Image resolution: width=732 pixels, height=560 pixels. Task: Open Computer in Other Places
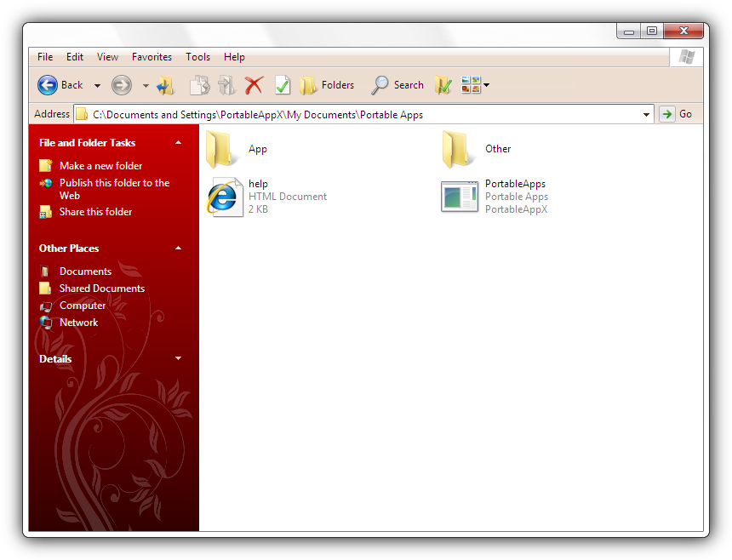[x=83, y=306]
